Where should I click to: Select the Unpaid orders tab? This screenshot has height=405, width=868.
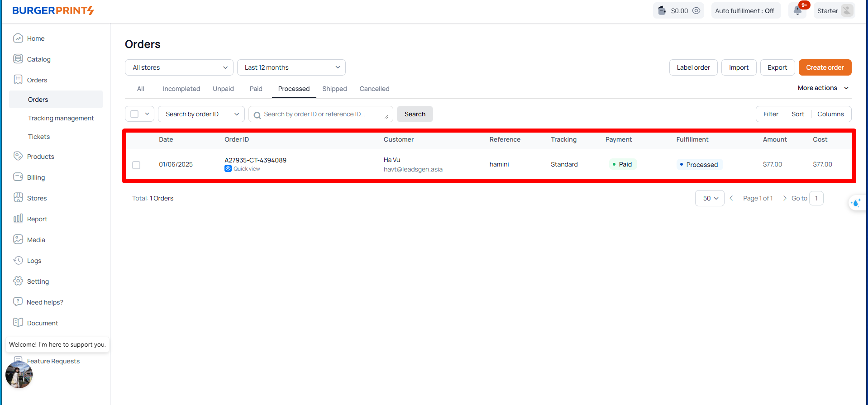coord(223,89)
